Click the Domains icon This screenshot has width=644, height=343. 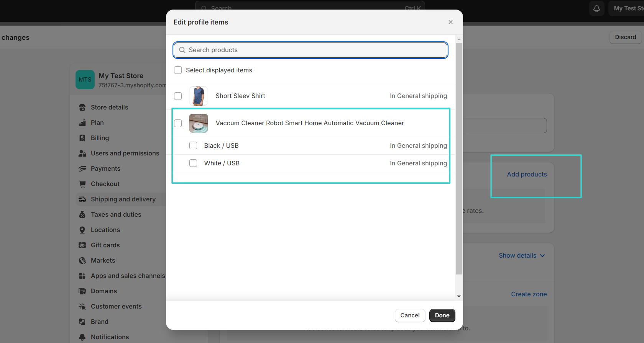pos(82,291)
